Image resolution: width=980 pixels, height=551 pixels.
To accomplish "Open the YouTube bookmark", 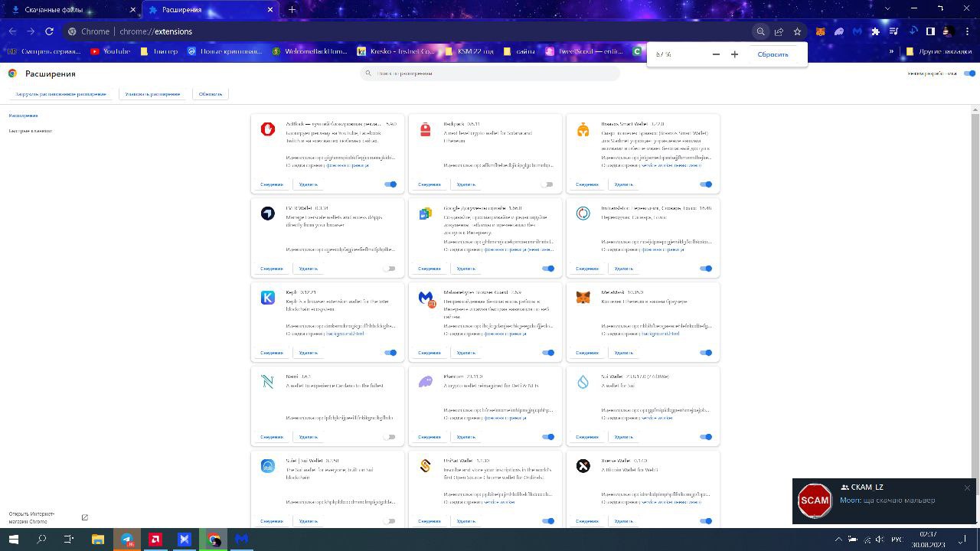I will (110, 51).
